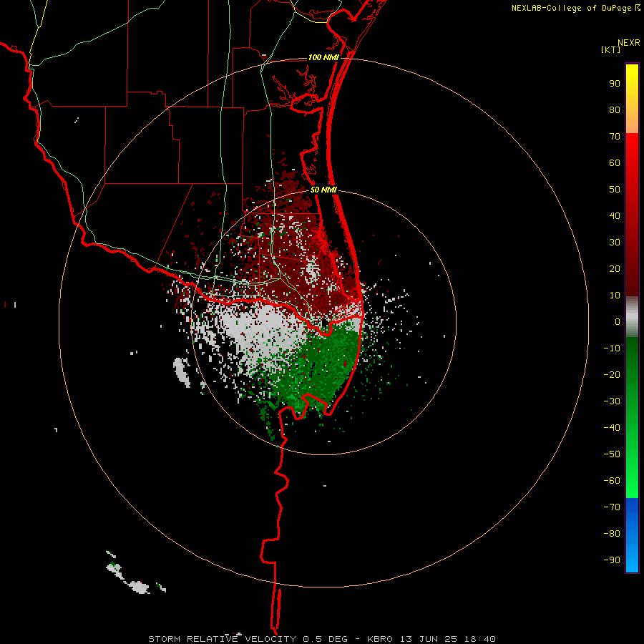Screen dimensions: 644x644
Task: Click the green inbound velocity region south of radar
Action: 324,366
